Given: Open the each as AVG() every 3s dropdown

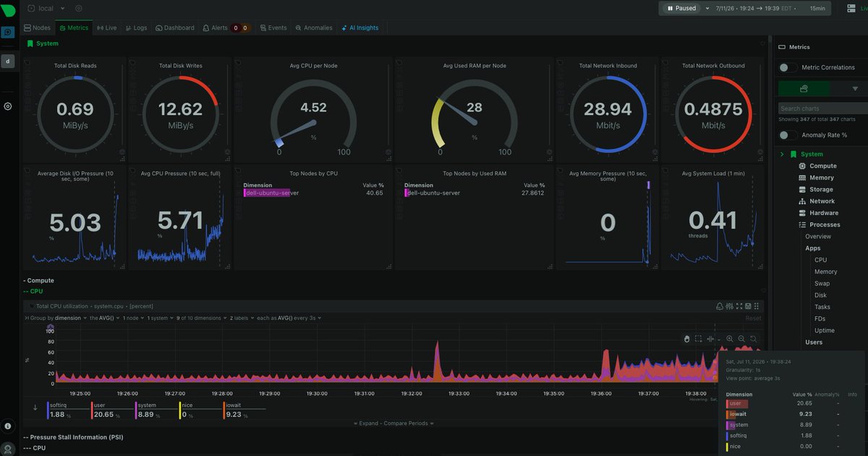Looking at the screenshot, I should coord(289,318).
